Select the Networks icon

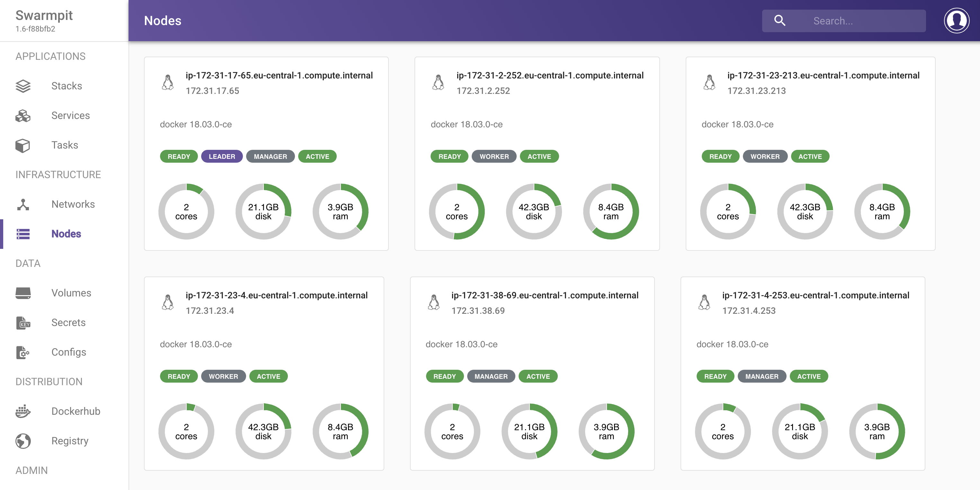tap(23, 204)
